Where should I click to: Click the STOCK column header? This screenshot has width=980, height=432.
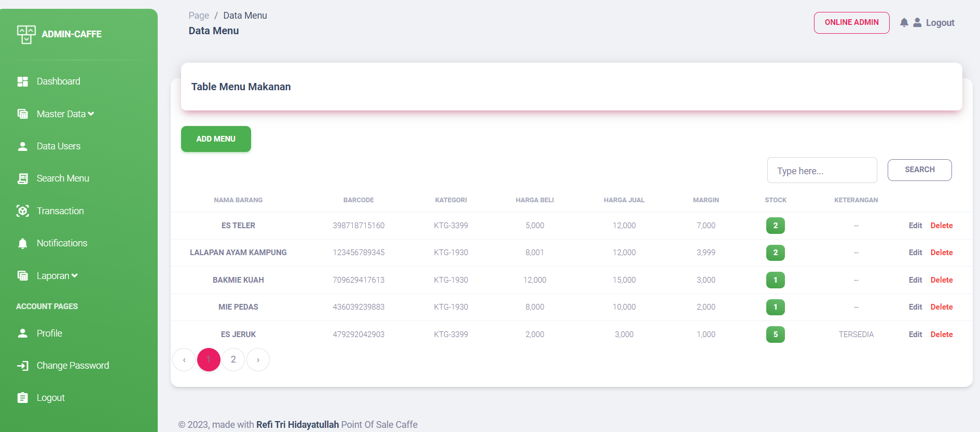coord(776,200)
